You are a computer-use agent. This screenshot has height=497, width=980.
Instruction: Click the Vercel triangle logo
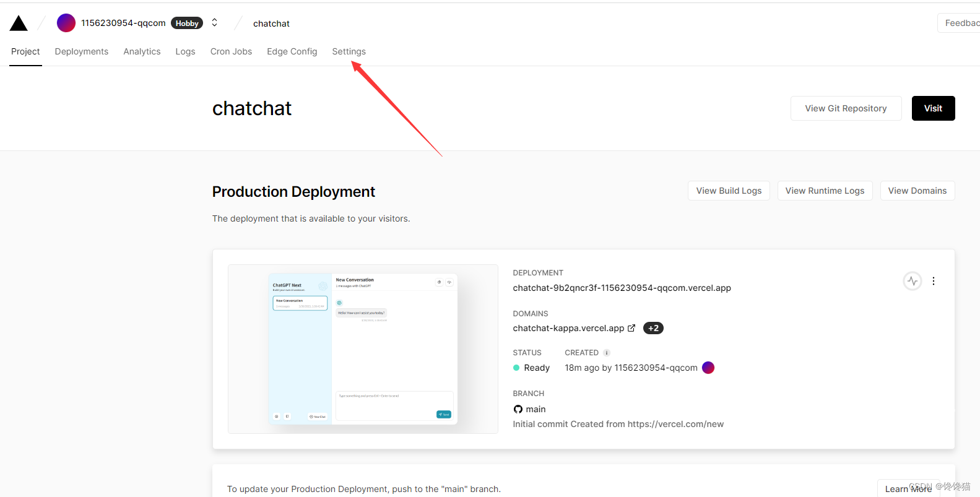tap(19, 24)
